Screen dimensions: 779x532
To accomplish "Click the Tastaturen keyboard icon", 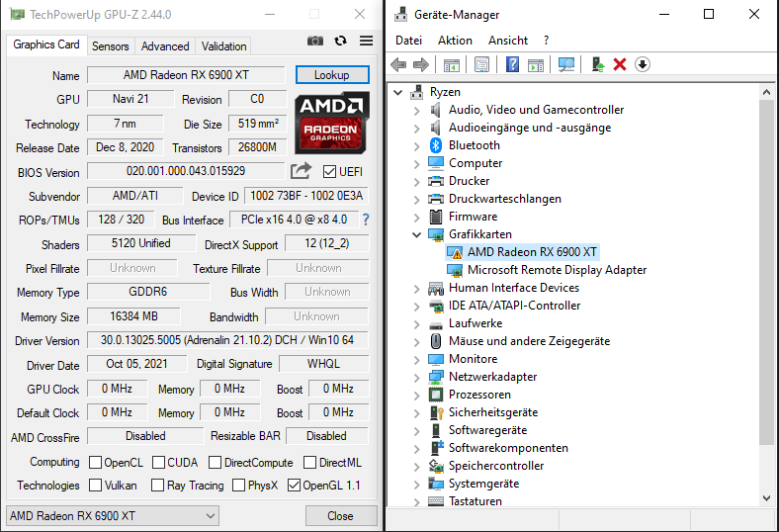I will [436, 501].
